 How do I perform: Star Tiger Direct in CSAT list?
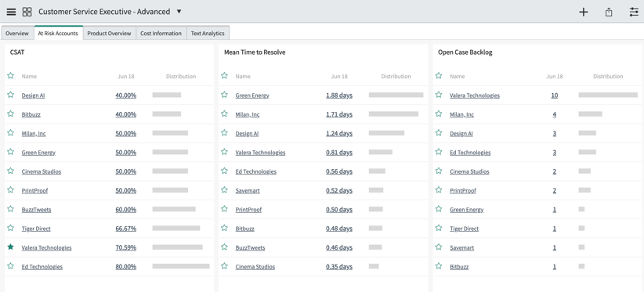coord(11,228)
